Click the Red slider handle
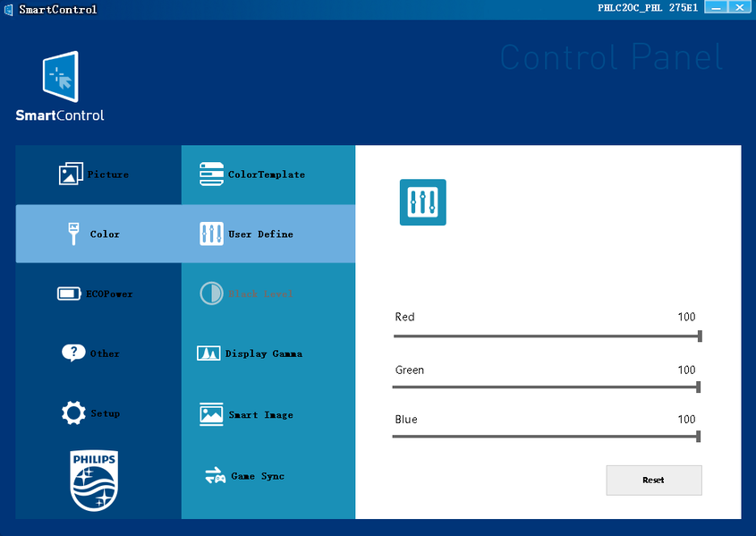 (700, 336)
